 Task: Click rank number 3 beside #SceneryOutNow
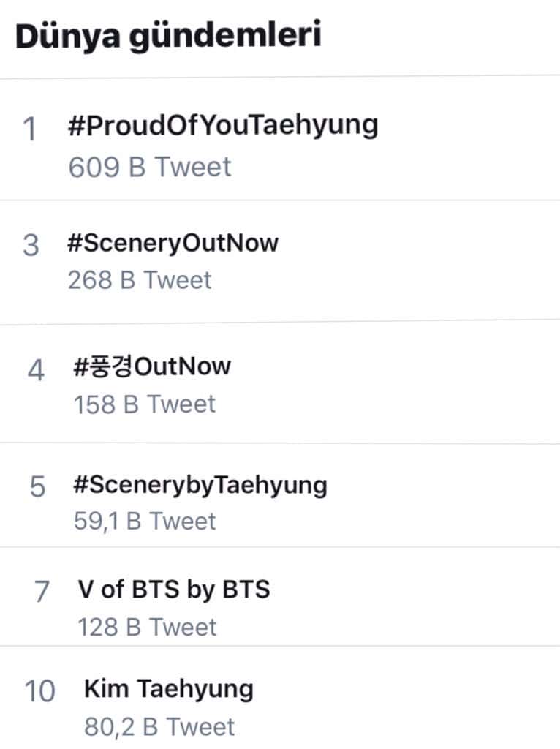(x=31, y=246)
